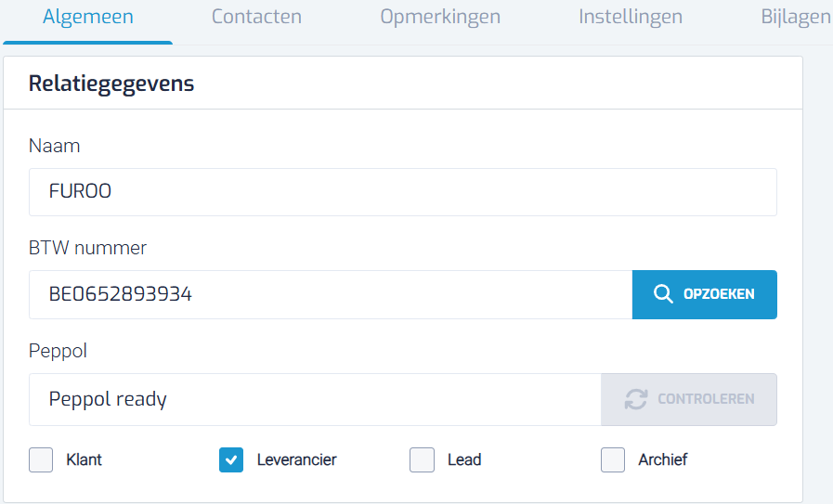The image size is (833, 504).
Task: Uncheck the Leverancier checkbox
Action: (x=231, y=460)
